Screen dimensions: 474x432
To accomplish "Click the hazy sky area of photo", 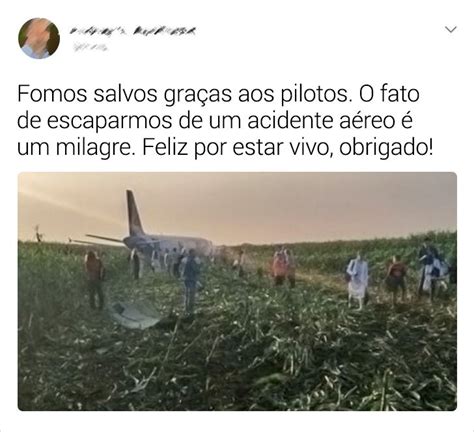I will 283,207.
